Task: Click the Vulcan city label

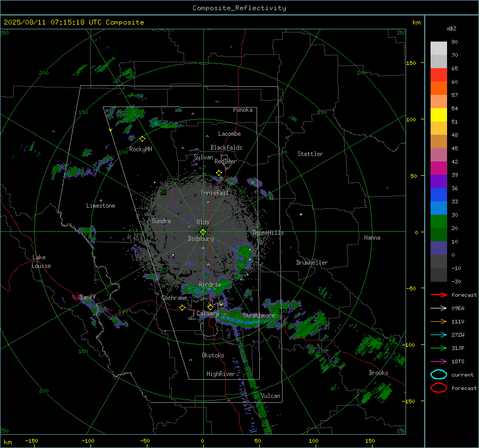Action: pyautogui.click(x=270, y=396)
